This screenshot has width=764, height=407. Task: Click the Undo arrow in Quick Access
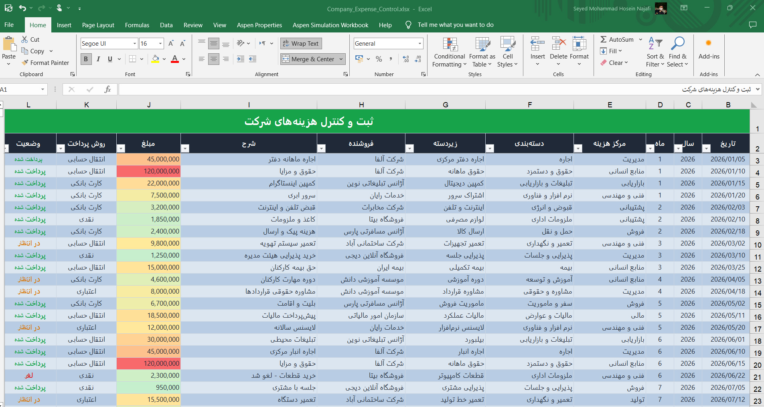22,8
